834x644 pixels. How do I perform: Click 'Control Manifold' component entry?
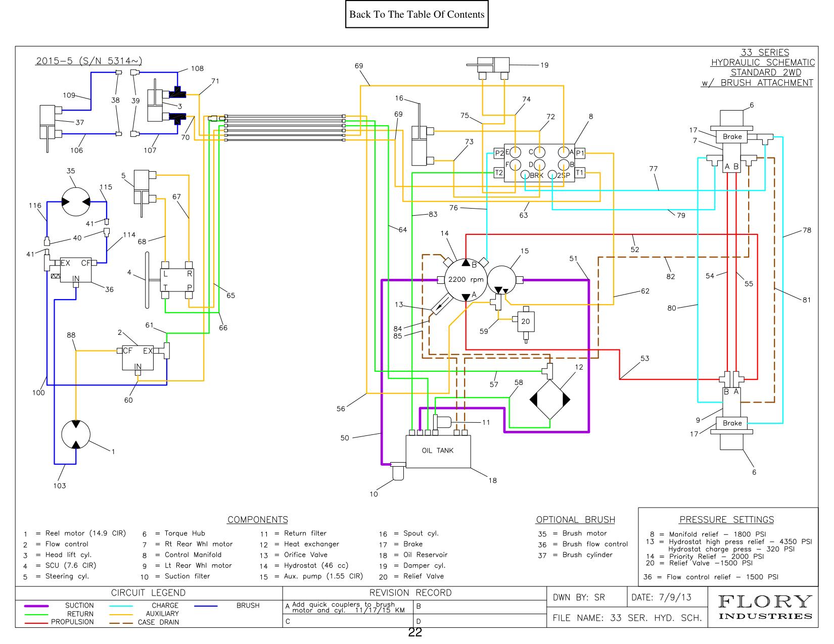[x=181, y=555]
